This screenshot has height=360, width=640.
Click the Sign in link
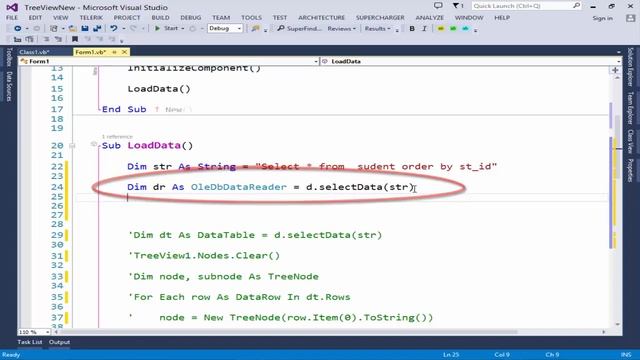(x=602, y=18)
